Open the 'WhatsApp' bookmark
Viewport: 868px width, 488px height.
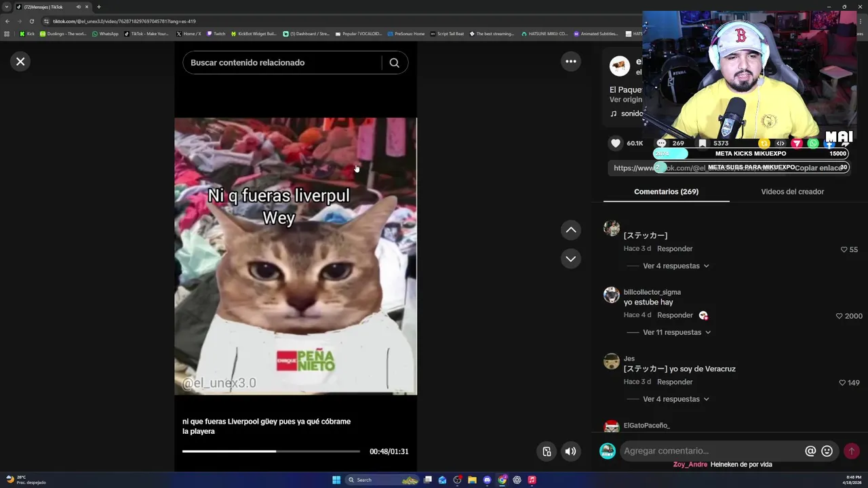(105, 34)
